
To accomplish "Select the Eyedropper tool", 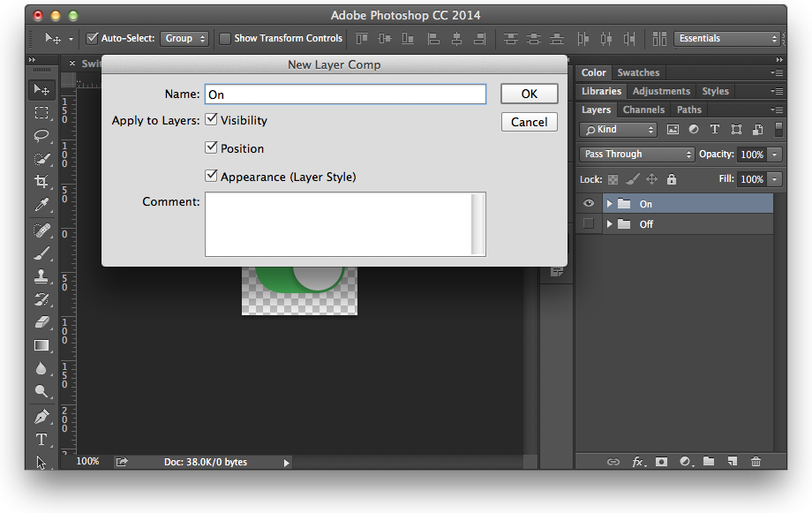I will pyautogui.click(x=41, y=205).
